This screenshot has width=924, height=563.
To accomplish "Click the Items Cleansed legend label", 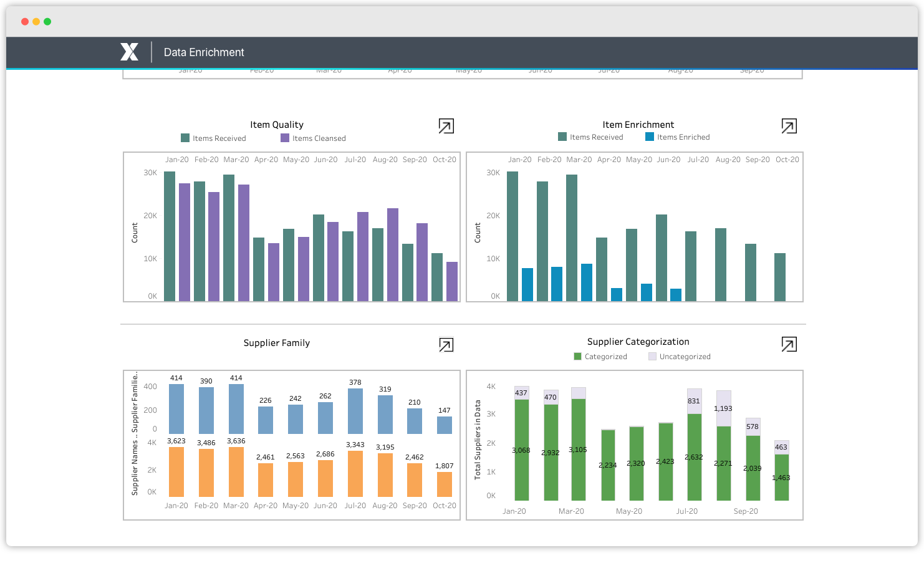I will [x=319, y=138].
